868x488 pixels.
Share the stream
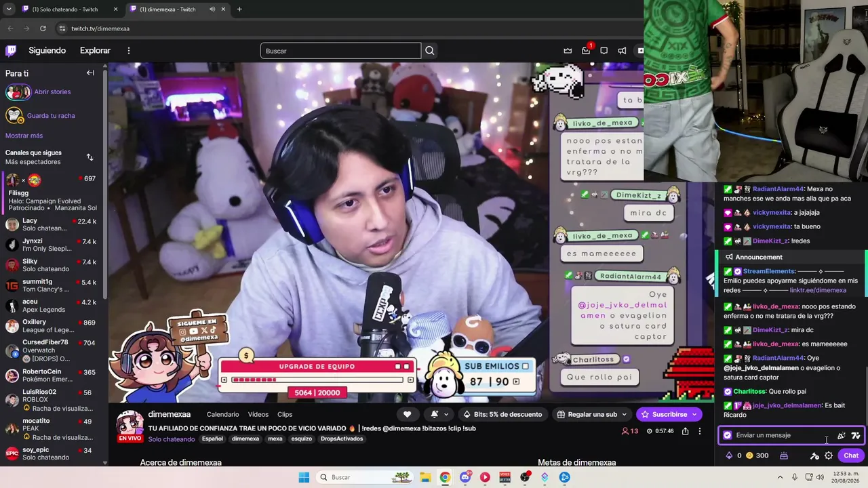click(x=686, y=431)
